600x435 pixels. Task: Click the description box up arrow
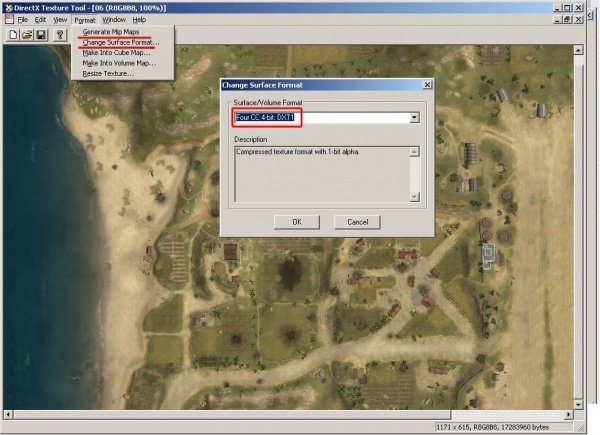414,152
